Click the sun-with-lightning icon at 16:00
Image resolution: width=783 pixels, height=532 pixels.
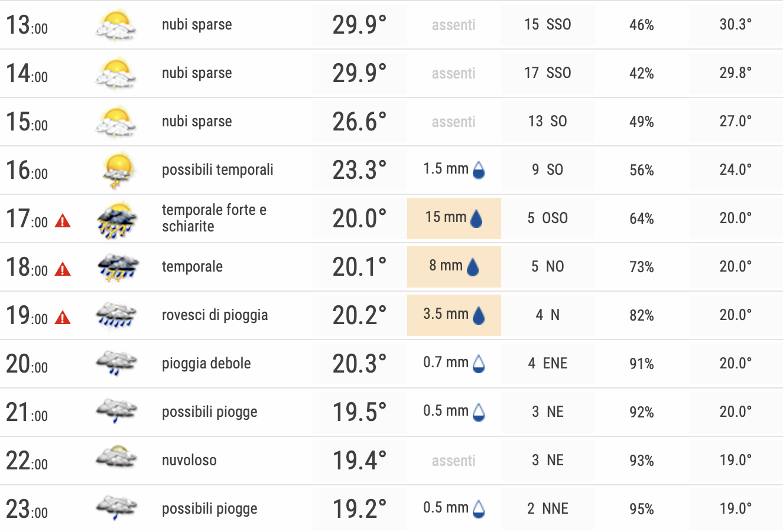click(x=119, y=171)
